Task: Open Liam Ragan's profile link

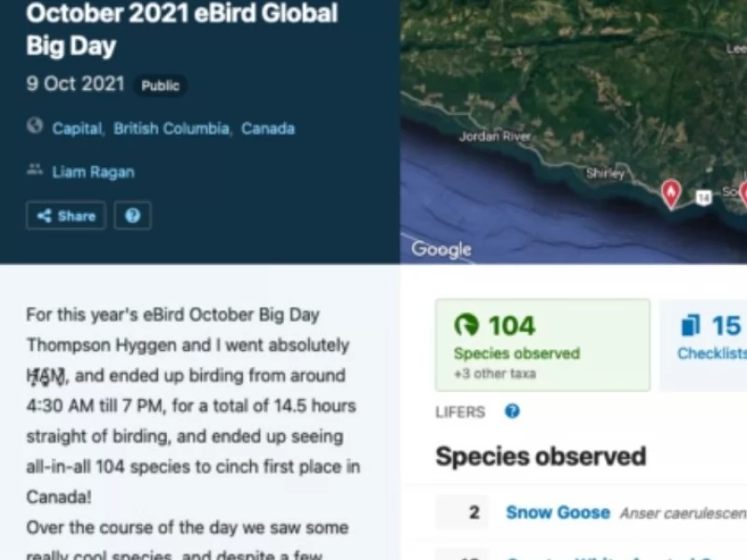Action: click(92, 172)
